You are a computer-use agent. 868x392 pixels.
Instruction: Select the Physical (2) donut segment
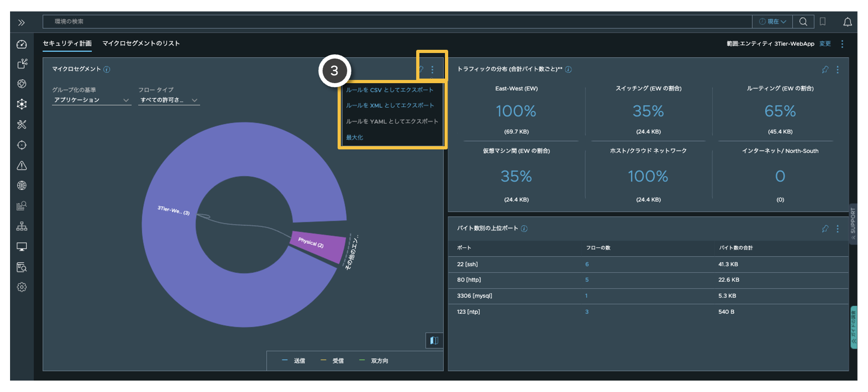tap(319, 247)
